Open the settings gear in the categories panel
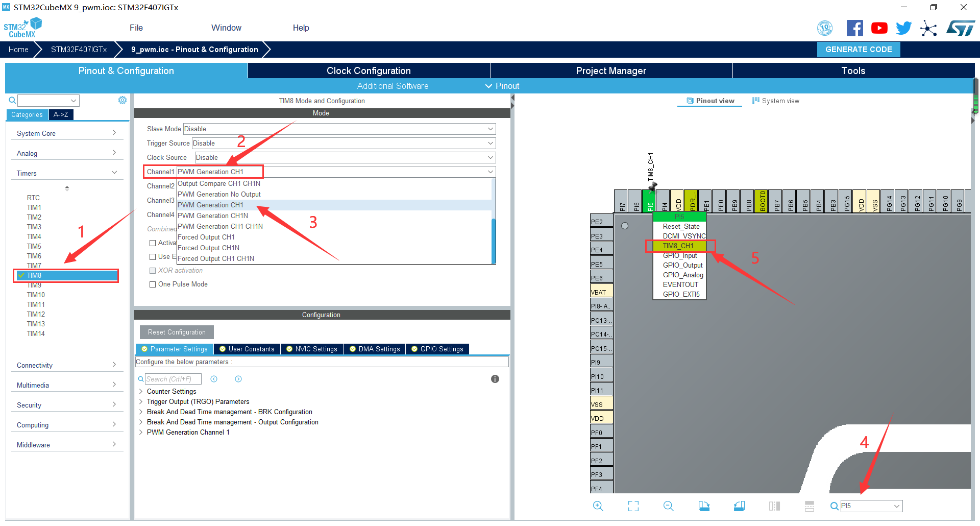980x526 pixels. point(122,100)
